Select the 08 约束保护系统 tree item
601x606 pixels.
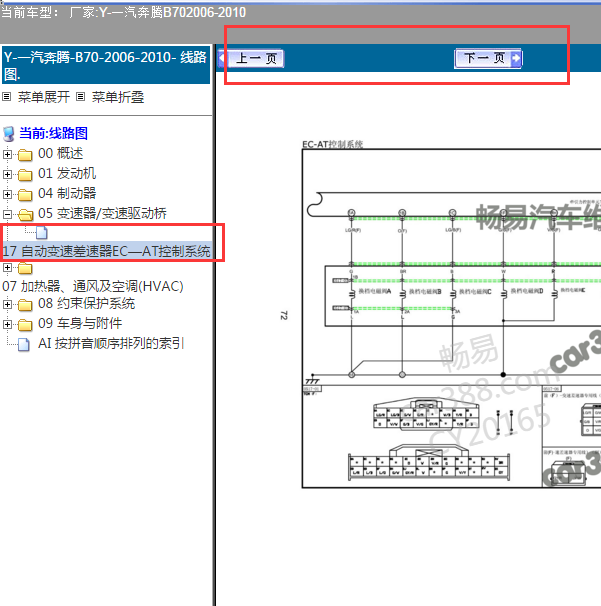click(x=86, y=304)
